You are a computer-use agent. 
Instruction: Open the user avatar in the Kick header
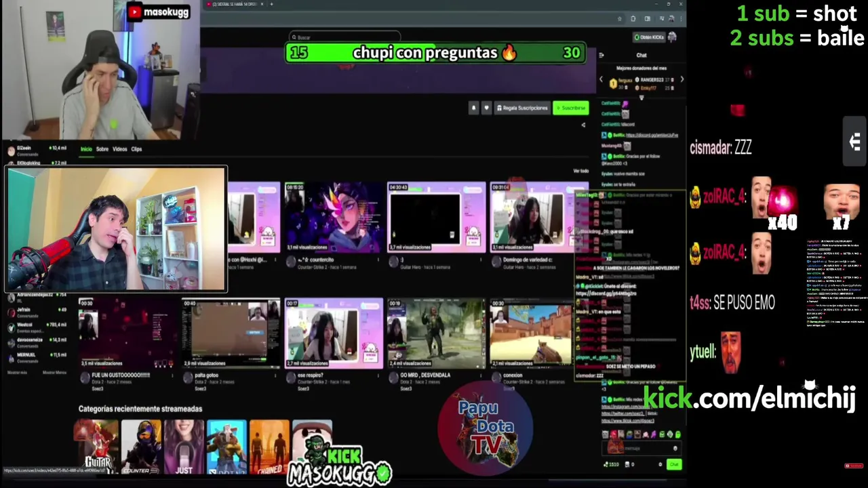pos(672,37)
